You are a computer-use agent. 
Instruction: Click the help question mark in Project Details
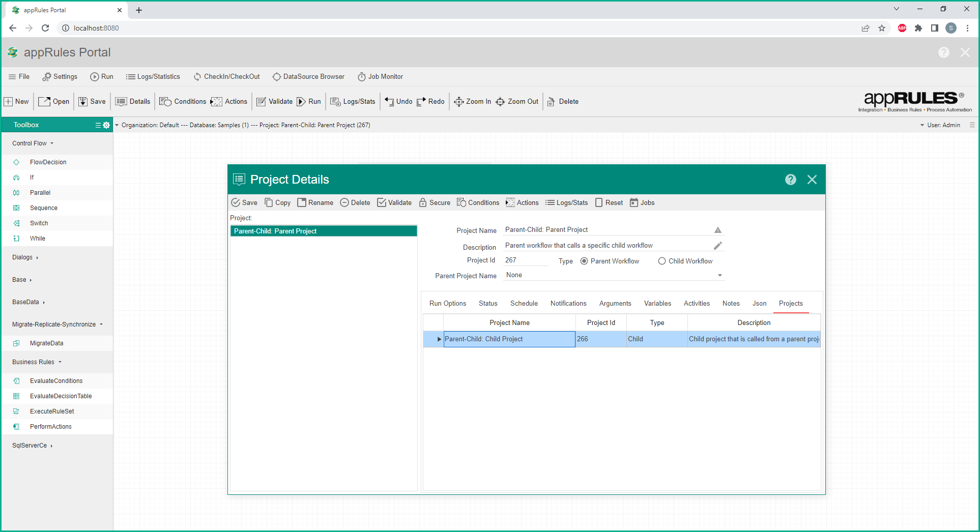click(790, 180)
